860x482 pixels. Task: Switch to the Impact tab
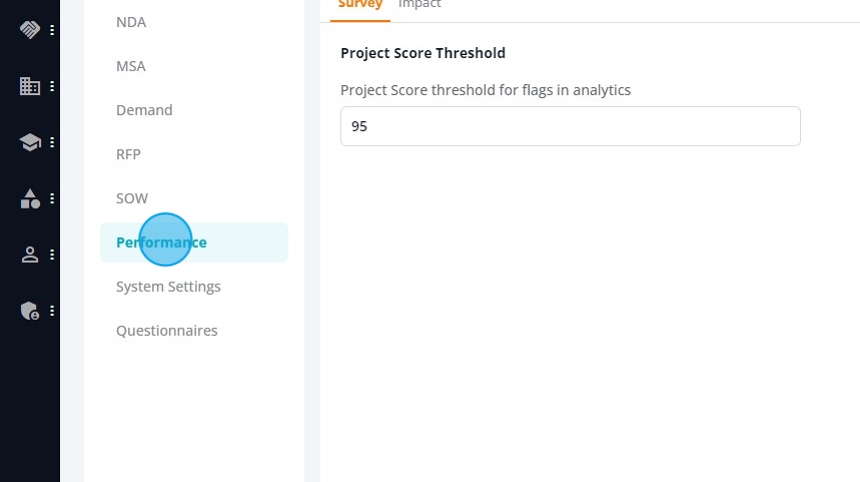tap(420, 4)
